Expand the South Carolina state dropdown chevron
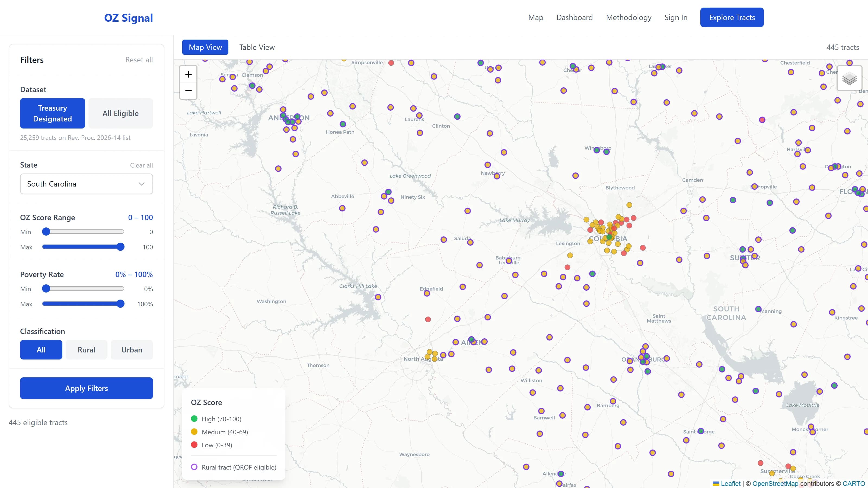 pos(142,184)
